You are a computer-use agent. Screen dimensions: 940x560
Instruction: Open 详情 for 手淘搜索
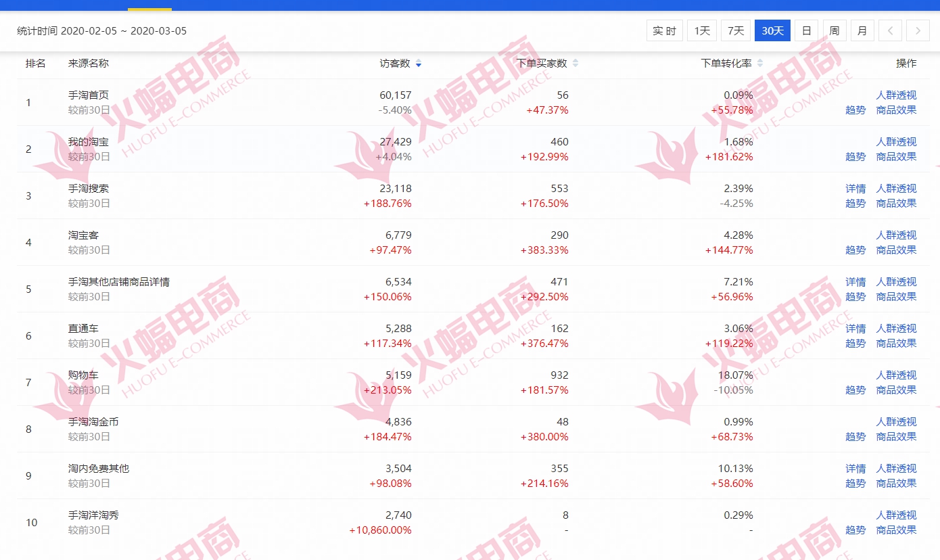click(855, 189)
